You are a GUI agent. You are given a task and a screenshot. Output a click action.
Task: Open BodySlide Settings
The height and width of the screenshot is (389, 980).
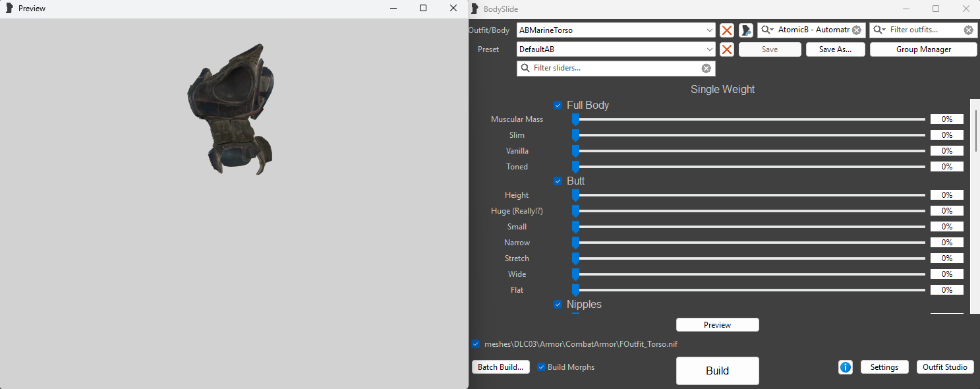(x=884, y=367)
